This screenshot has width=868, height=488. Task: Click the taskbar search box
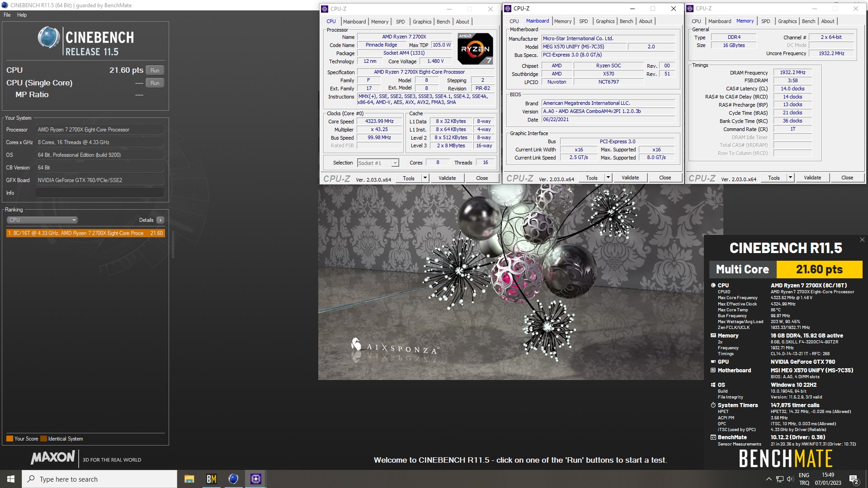99,479
